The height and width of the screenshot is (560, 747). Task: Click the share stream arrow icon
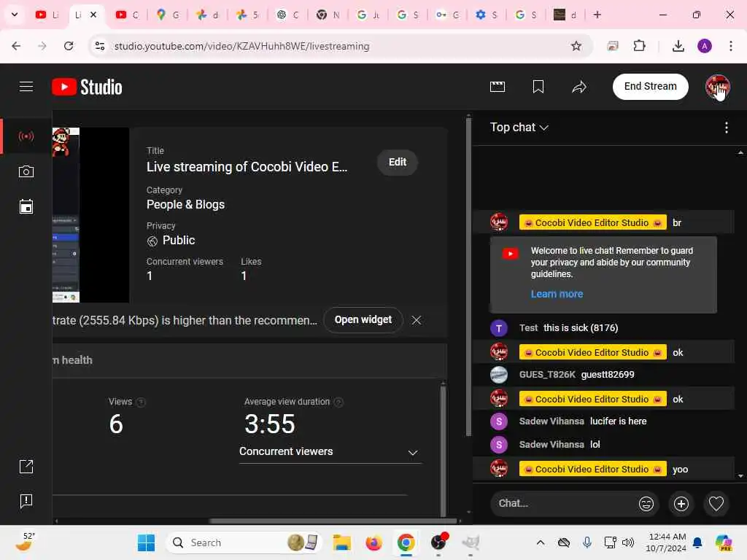(578, 87)
